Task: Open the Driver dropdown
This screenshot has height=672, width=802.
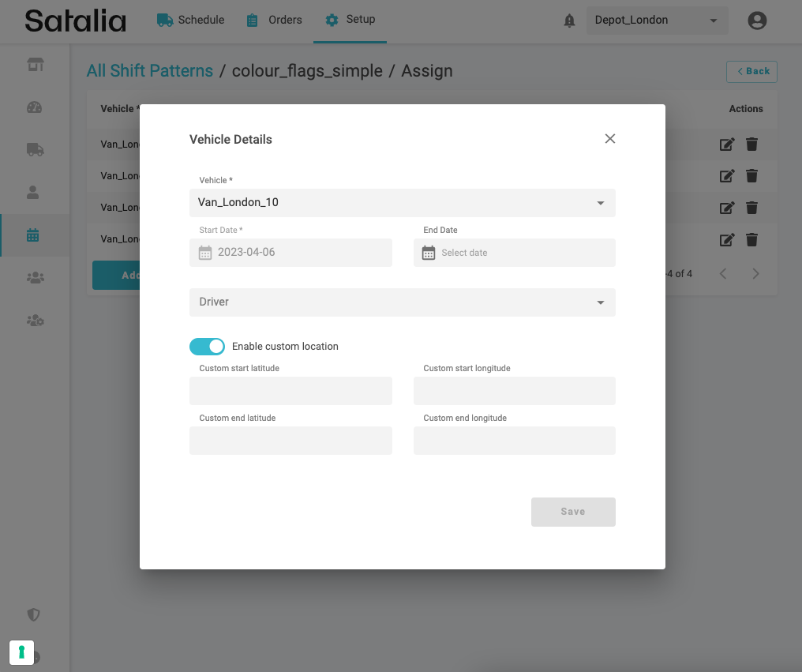Action: (x=600, y=302)
